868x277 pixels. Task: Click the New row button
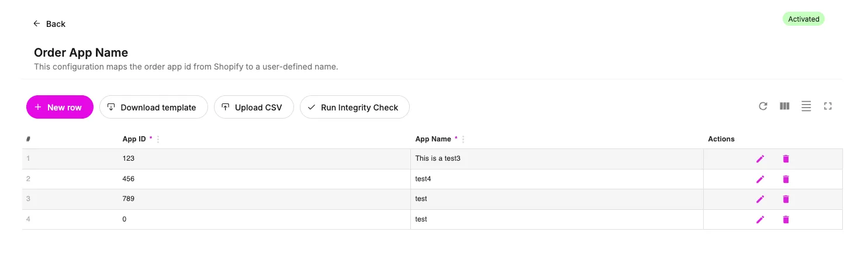(x=60, y=107)
